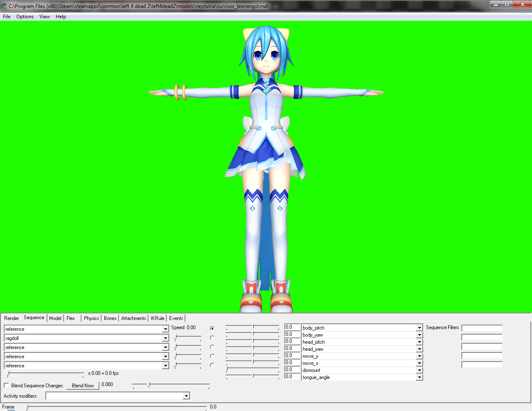Click the body_yaw value field
This screenshot has width=532, height=411.
[x=292, y=335]
